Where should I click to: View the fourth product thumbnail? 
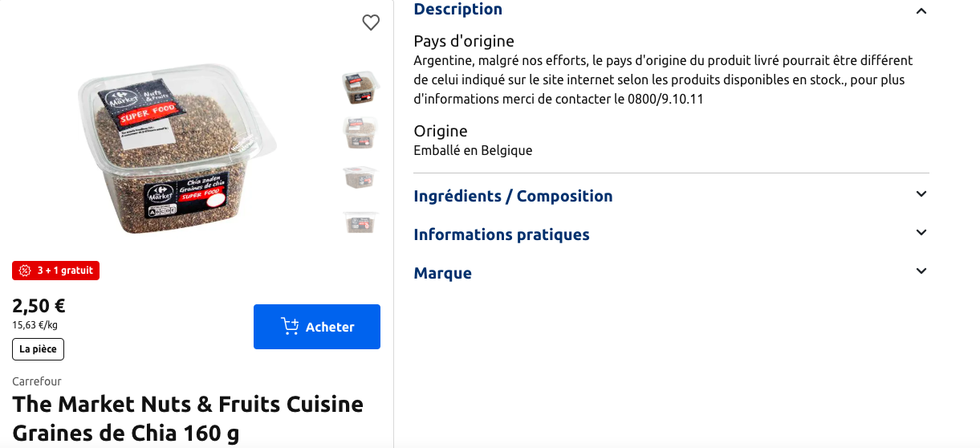[360, 222]
